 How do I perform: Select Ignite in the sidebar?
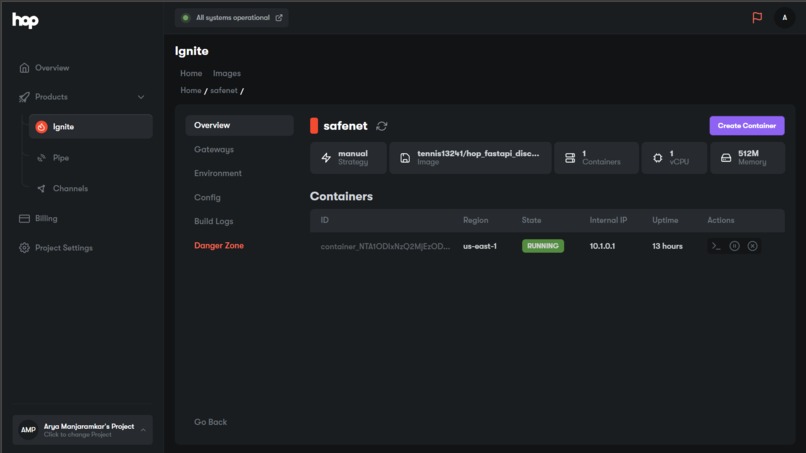click(x=90, y=126)
